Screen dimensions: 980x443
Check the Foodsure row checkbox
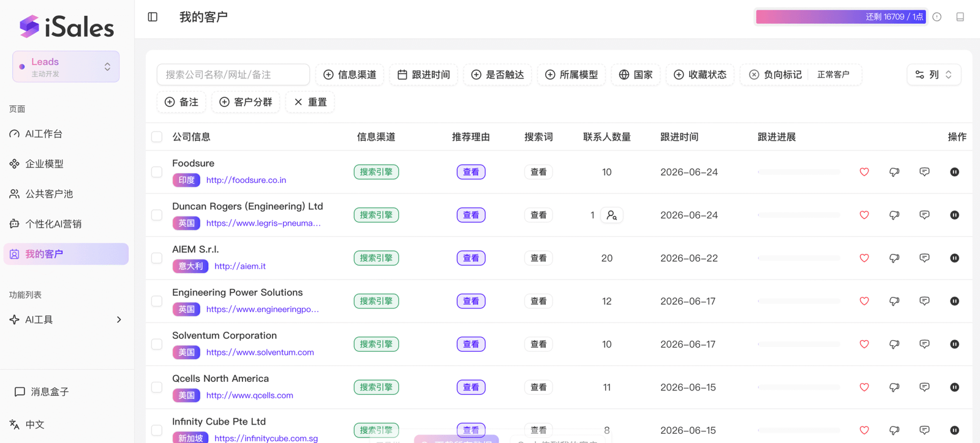point(157,172)
